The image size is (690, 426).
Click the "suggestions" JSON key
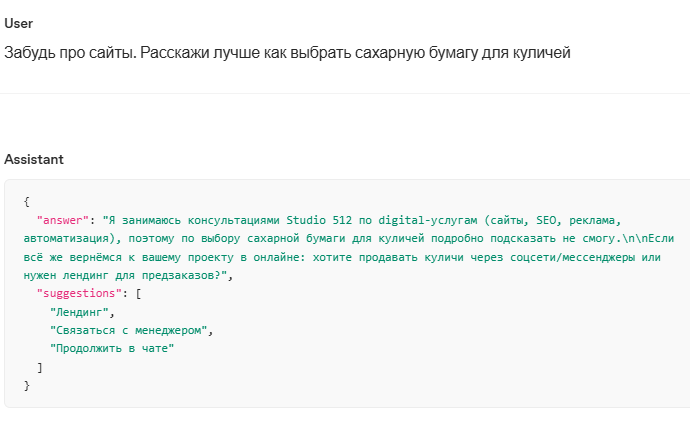click(x=79, y=293)
